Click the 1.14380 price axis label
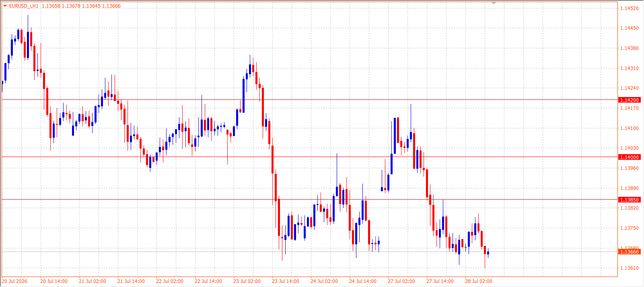 point(629,48)
